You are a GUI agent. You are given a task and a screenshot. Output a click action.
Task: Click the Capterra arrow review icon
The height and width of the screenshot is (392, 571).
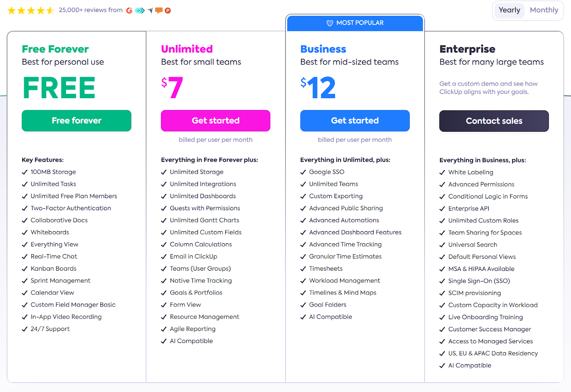(x=150, y=10)
